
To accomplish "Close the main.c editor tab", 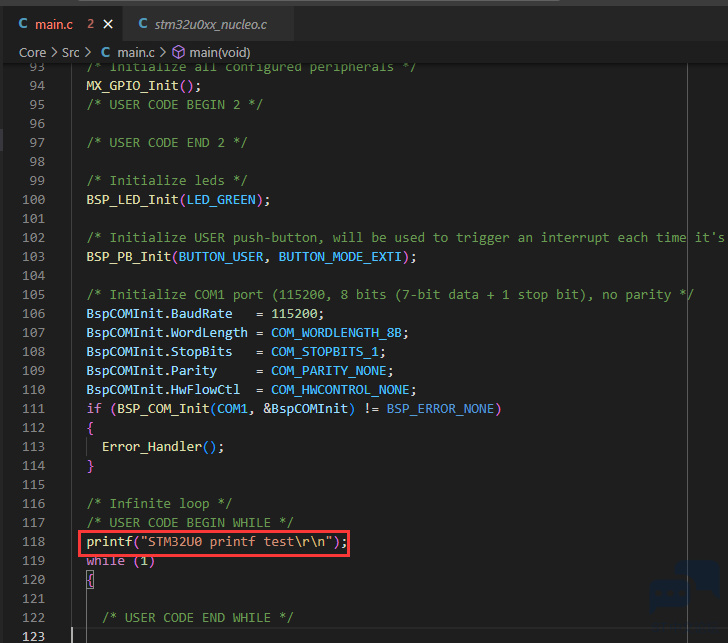I will coord(108,23).
